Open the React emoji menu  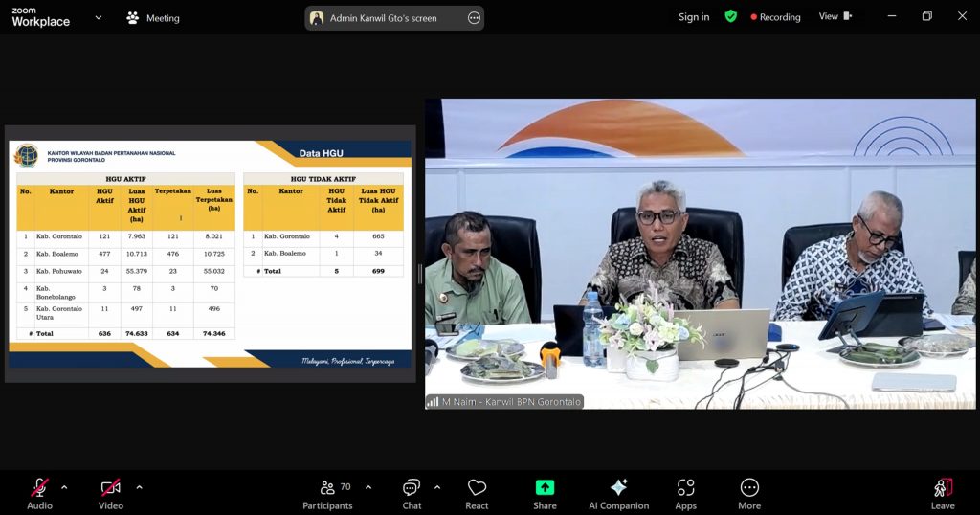tap(477, 493)
